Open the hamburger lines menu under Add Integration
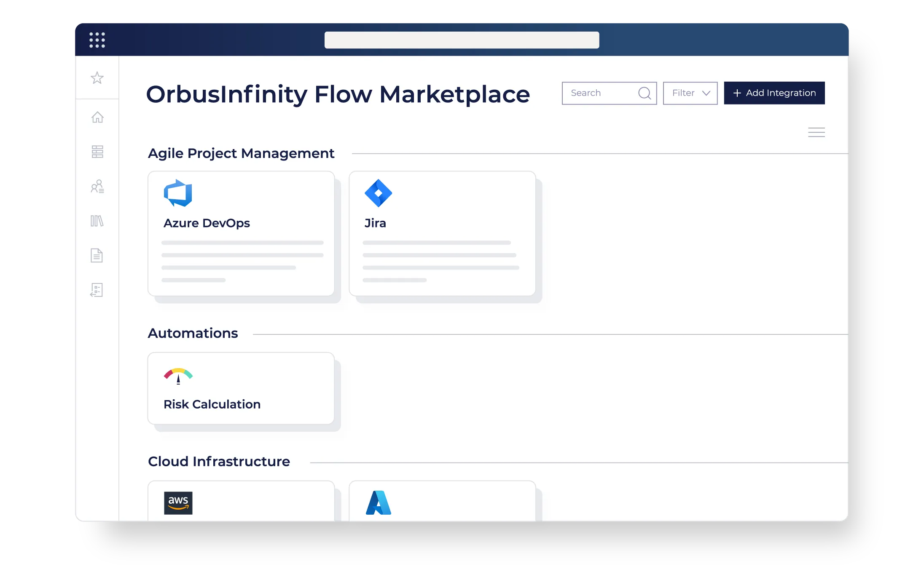Image resolution: width=924 pixels, height=569 pixels. tap(817, 132)
